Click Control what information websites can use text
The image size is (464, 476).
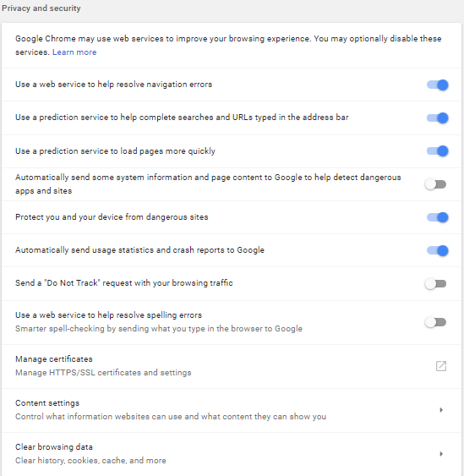[171, 417]
